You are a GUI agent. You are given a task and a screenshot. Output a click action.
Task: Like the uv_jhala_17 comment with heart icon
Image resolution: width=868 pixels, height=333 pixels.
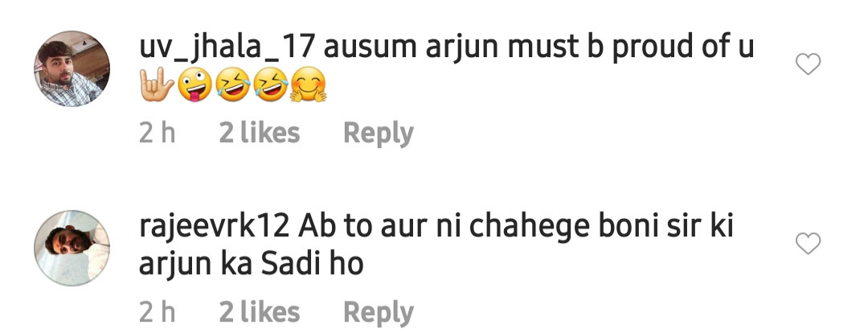(x=808, y=64)
